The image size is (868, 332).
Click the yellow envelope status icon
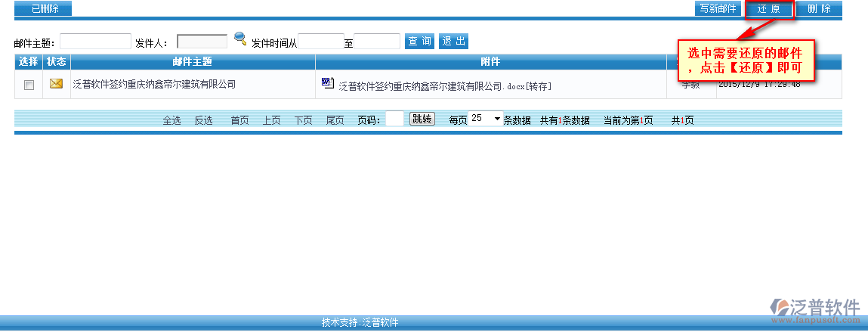tap(56, 84)
